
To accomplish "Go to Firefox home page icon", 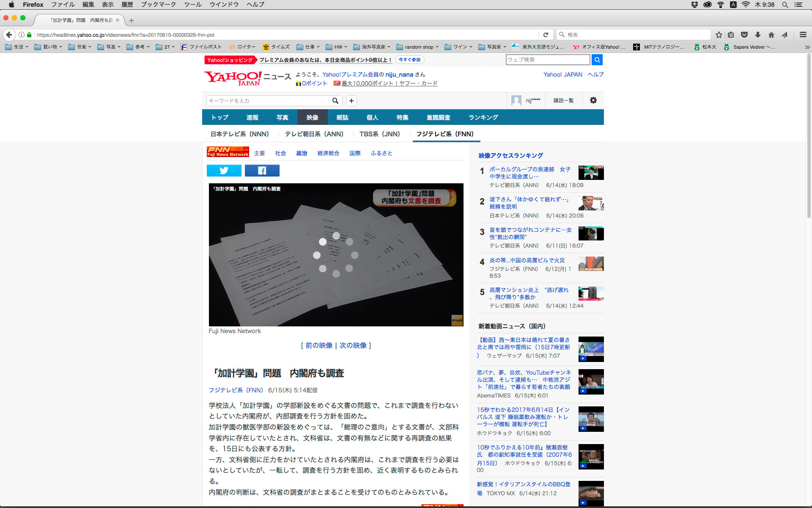I will [771, 35].
